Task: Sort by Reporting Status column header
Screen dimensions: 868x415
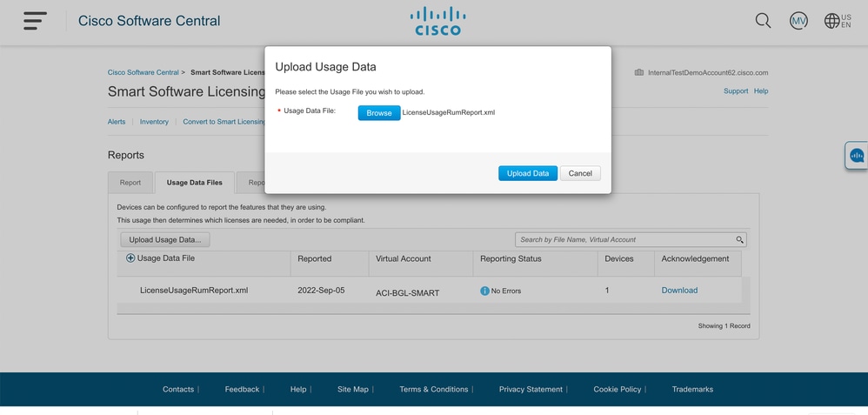Action: (511, 258)
